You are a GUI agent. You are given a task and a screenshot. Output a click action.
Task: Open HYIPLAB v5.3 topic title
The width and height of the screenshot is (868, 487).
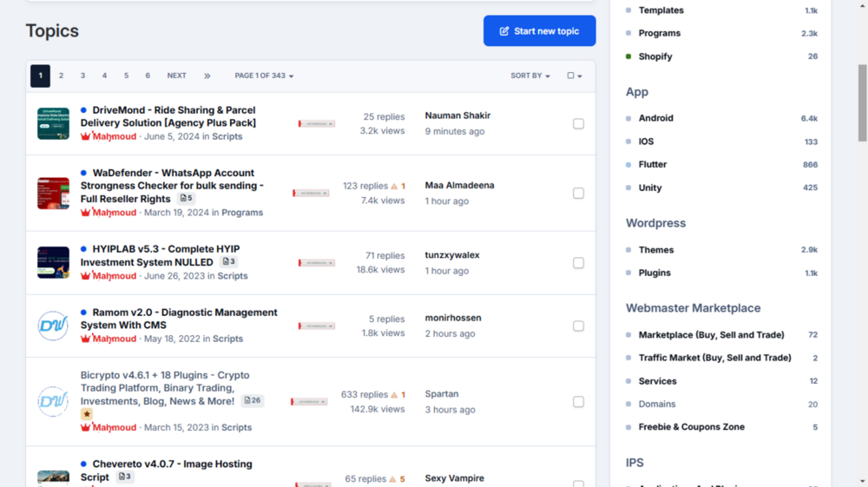(160, 255)
